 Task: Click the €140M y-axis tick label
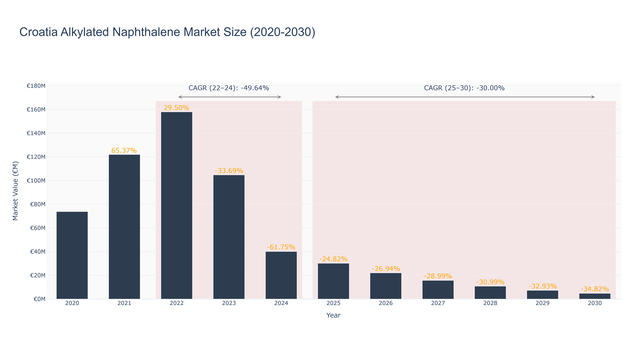(x=36, y=133)
